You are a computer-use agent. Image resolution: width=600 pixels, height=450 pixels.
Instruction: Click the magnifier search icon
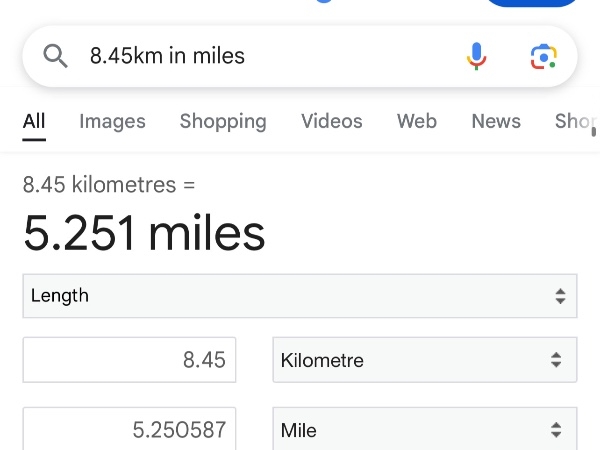click(x=56, y=56)
